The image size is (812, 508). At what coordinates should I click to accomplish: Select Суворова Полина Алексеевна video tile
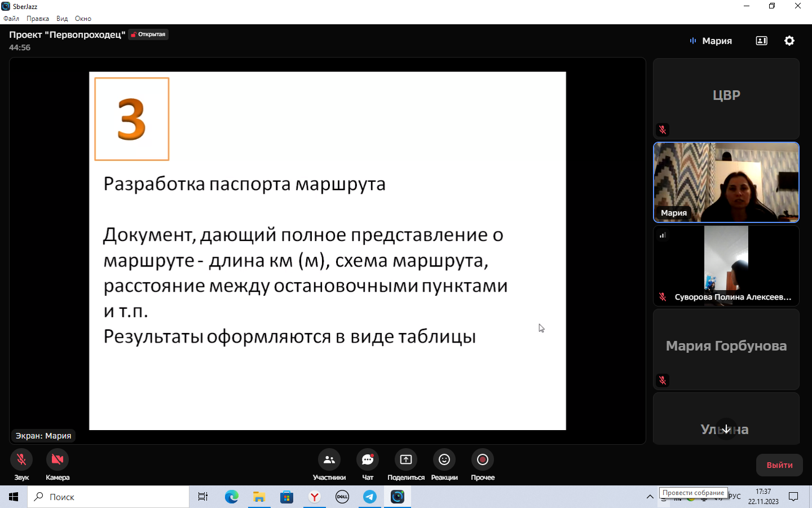point(726,265)
